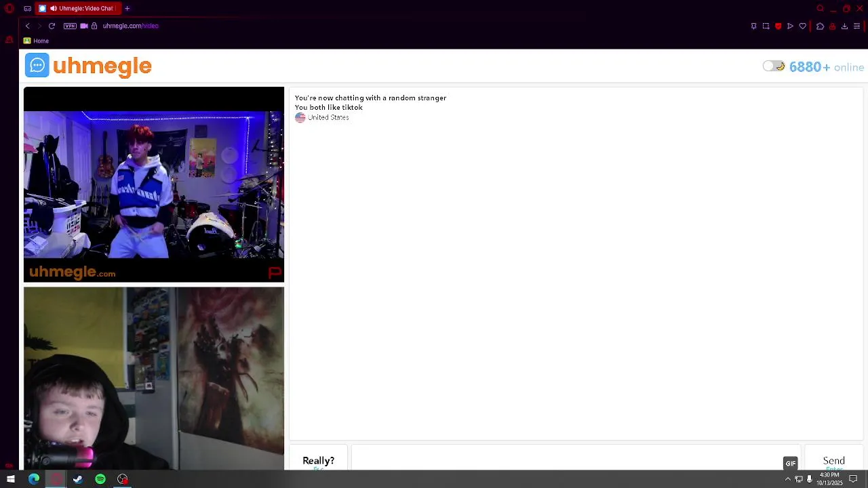Open the player arrow icon in toolbar

coord(790,26)
